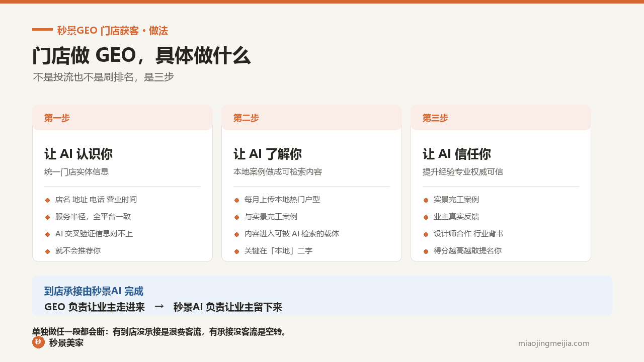Image resolution: width=644 pixels, height=362 pixels.
Task: Click bullet AI 交叉验证信息对不上
Action: pos(94,234)
